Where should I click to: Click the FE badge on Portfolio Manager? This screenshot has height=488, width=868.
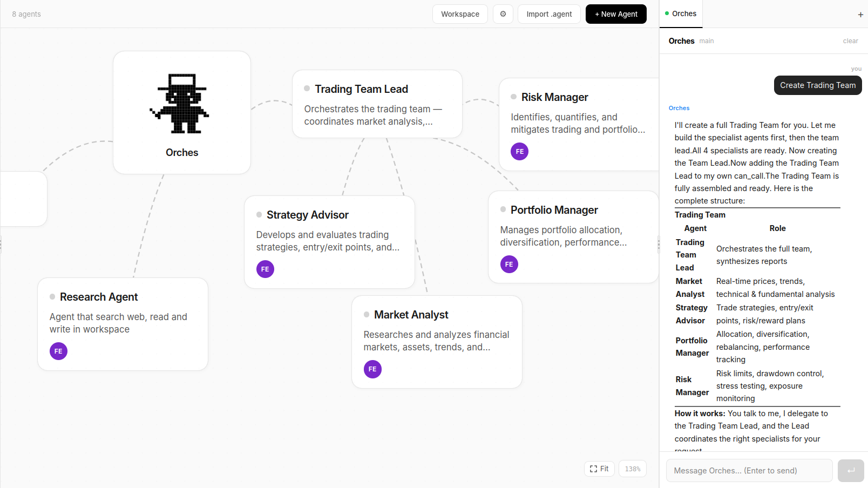coord(508,264)
